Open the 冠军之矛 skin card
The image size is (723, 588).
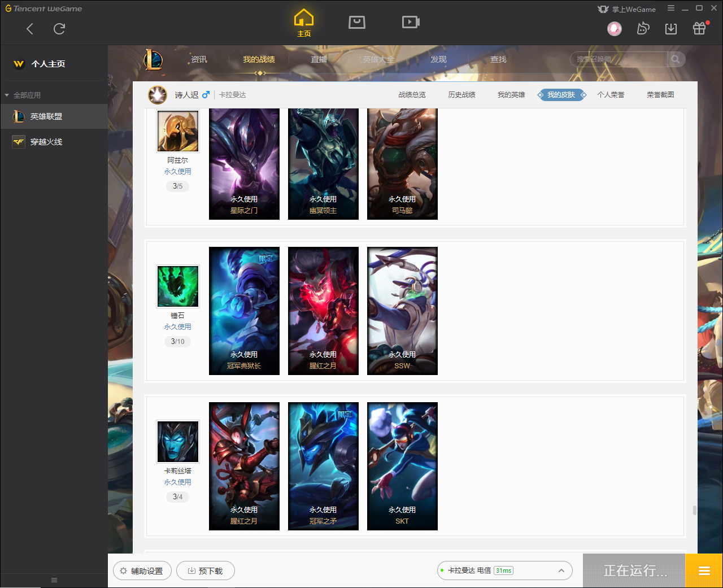323,466
